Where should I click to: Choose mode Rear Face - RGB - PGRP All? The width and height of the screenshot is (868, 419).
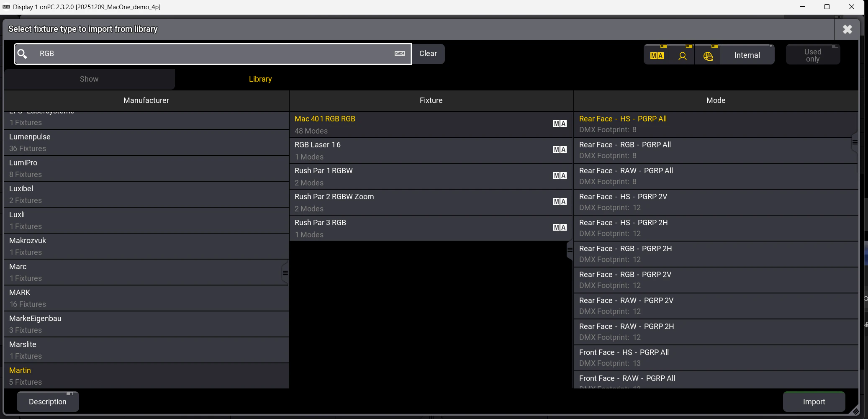tap(716, 150)
